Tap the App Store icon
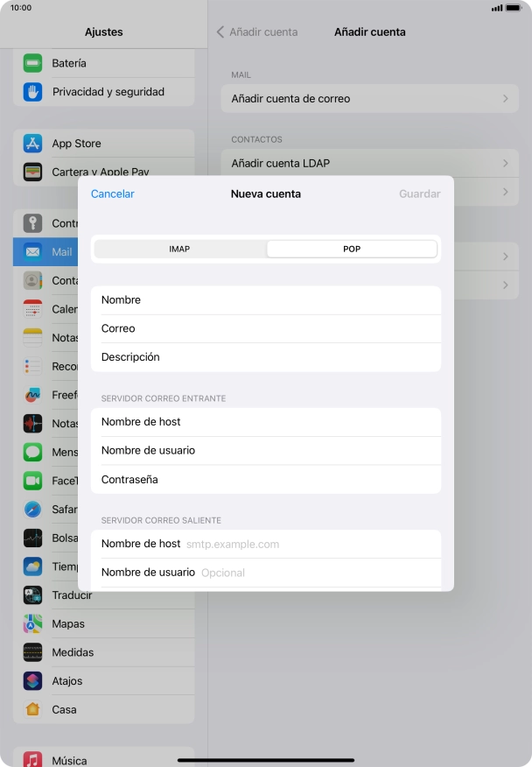Viewport: 532px width, 767px height. coord(33,144)
